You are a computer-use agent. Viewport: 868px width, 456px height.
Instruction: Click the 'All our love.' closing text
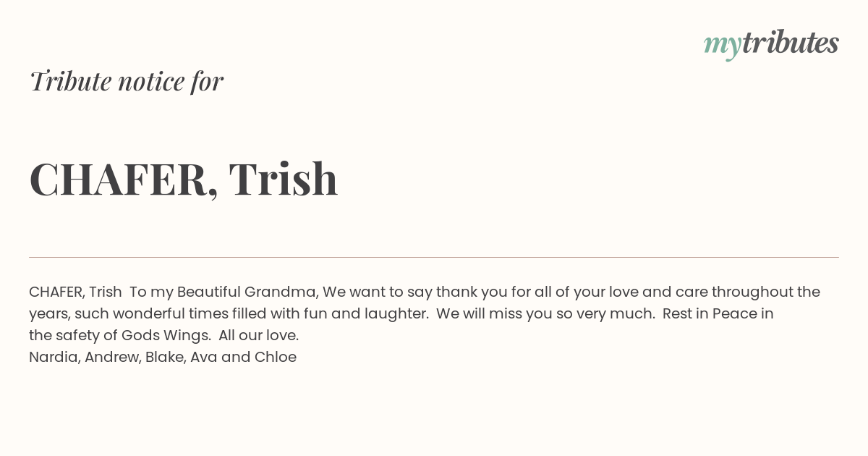[258, 336]
